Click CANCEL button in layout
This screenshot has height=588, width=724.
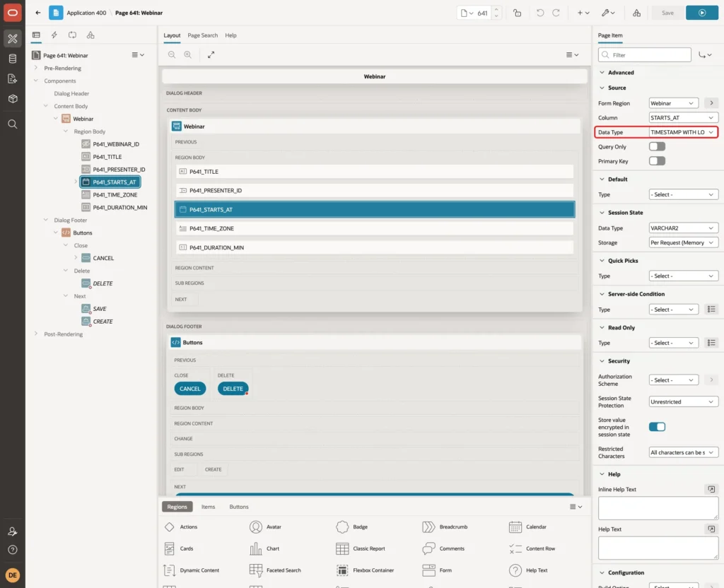(x=189, y=389)
